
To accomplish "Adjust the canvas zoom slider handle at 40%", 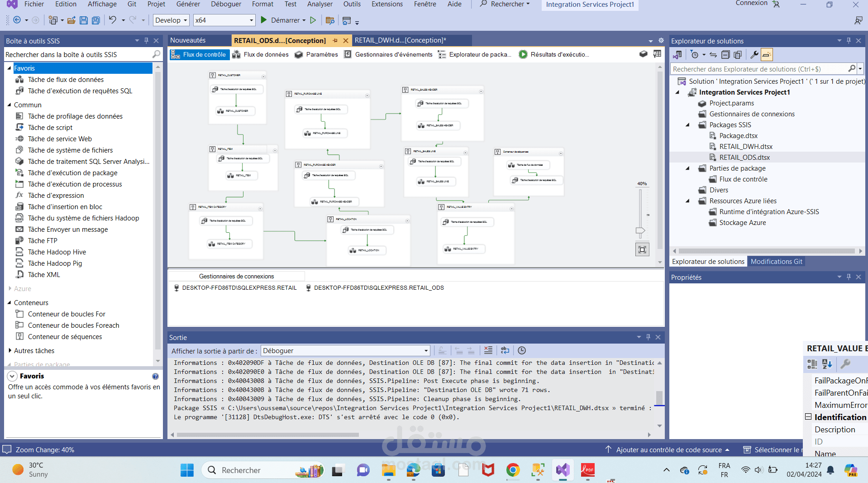I will point(640,231).
